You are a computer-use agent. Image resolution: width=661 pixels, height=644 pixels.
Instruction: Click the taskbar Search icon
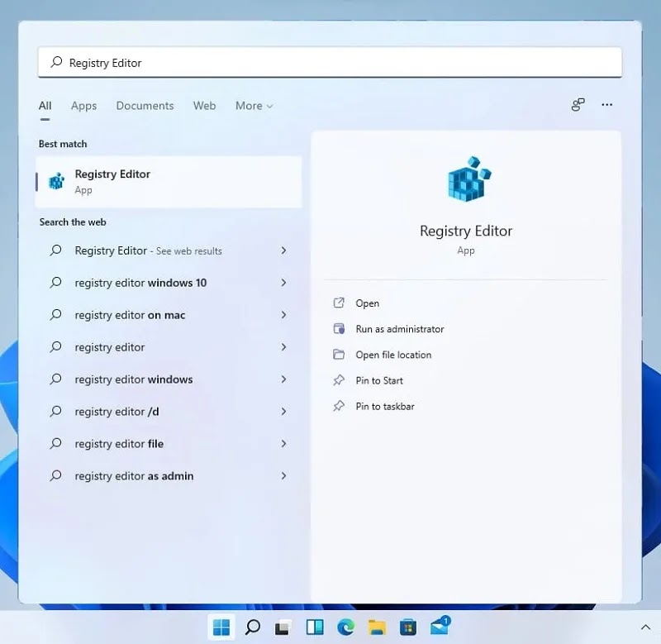(253, 627)
